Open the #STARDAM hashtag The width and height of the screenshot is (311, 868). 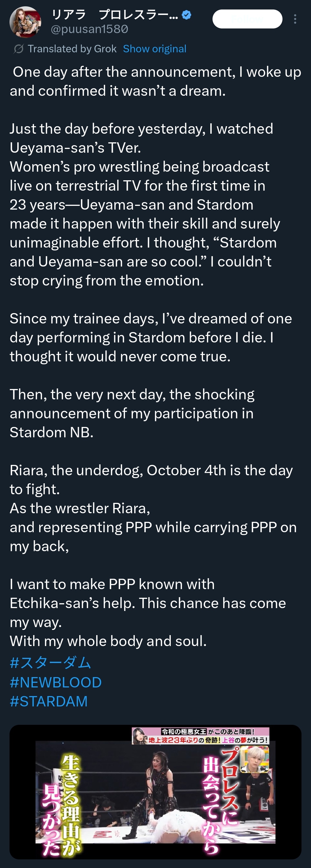(x=49, y=701)
